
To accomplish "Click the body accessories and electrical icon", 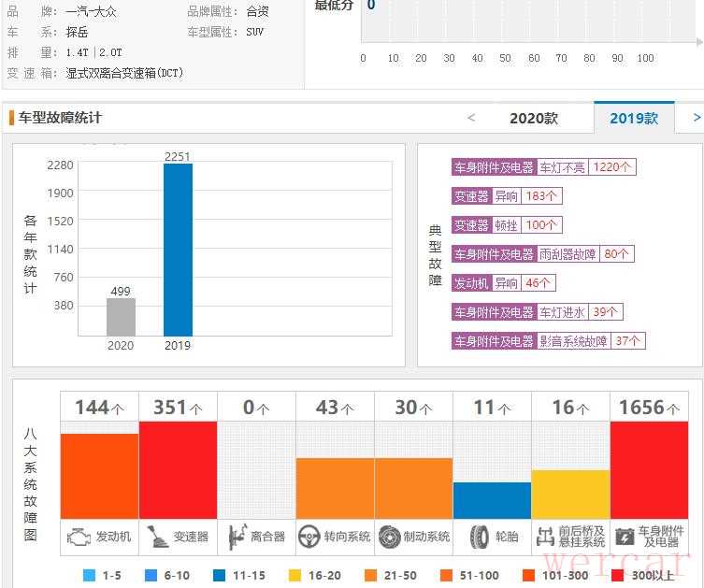I will 625,537.
